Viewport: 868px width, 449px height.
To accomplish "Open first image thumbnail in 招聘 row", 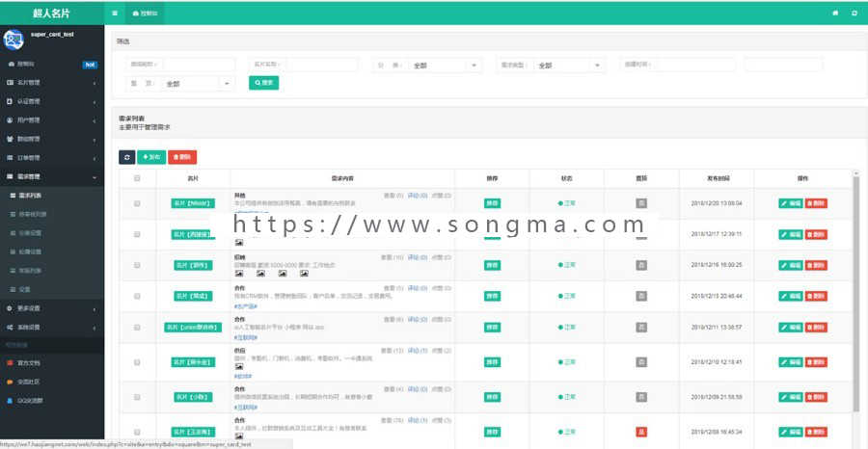I will (x=239, y=274).
